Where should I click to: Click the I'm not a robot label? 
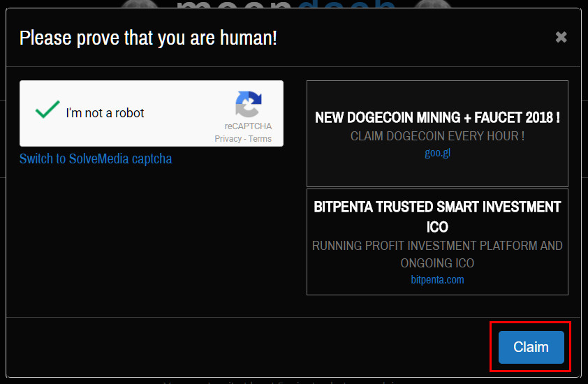click(105, 113)
